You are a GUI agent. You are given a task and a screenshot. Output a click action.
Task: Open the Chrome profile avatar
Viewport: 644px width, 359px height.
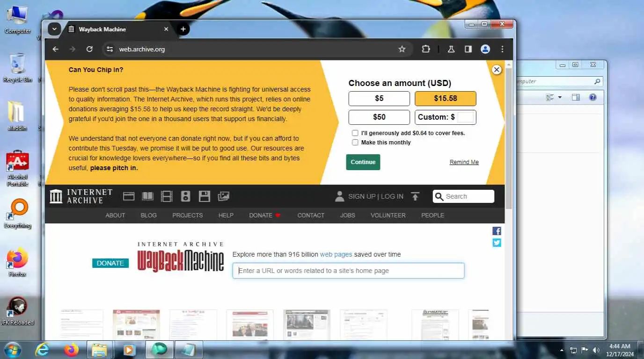485,49
